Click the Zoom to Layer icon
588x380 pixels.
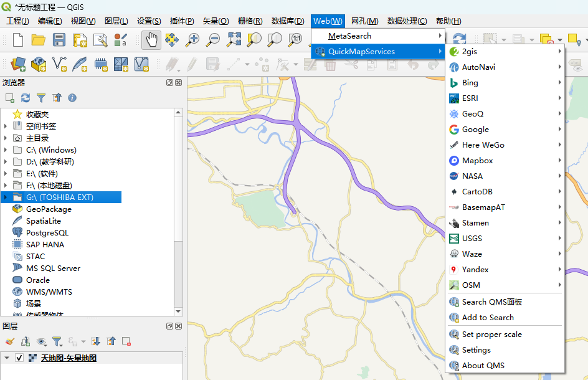pyautogui.click(x=275, y=39)
